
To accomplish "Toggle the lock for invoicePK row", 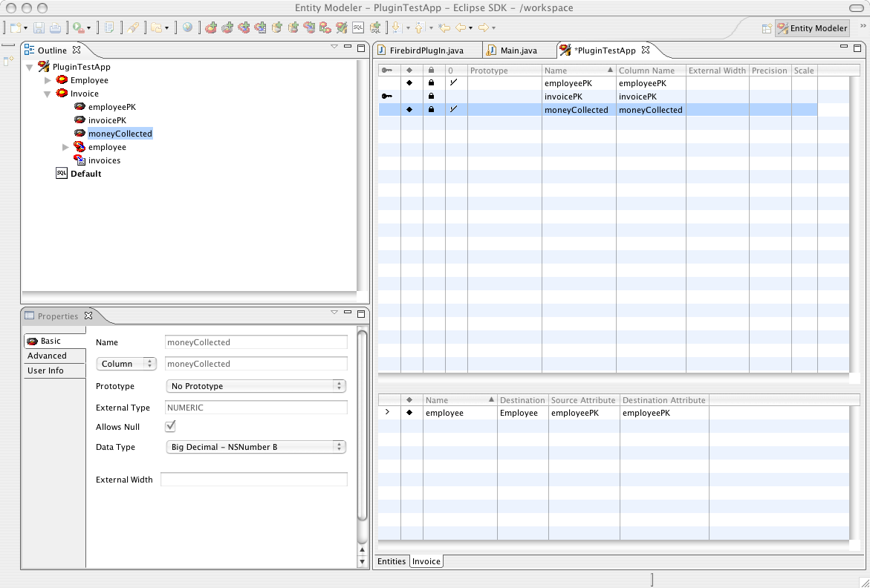I will 431,97.
